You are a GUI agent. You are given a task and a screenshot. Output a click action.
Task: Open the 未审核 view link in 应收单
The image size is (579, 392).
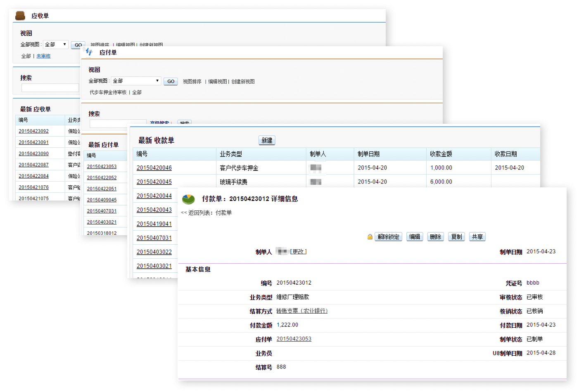pyautogui.click(x=43, y=56)
